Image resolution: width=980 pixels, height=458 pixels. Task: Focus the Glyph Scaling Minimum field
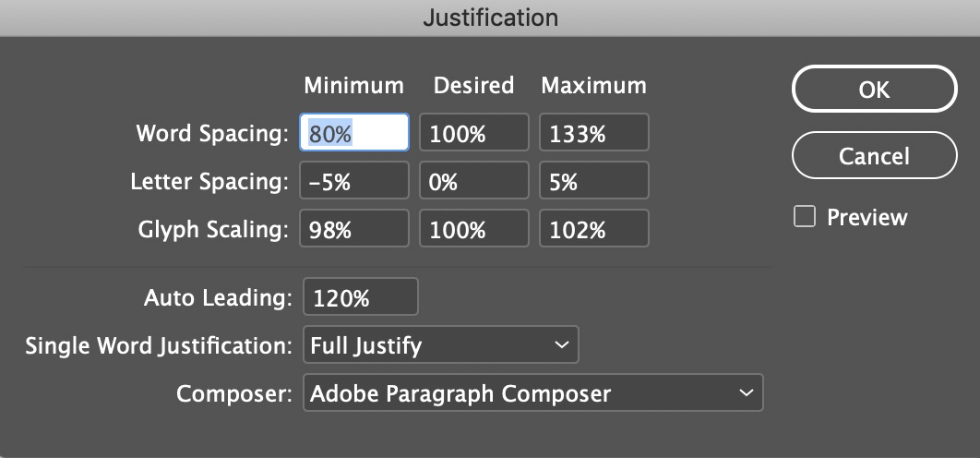(x=354, y=229)
